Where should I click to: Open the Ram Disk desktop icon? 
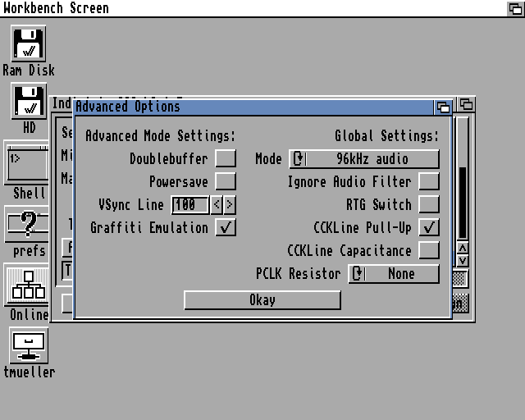click(x=28, y=43)
